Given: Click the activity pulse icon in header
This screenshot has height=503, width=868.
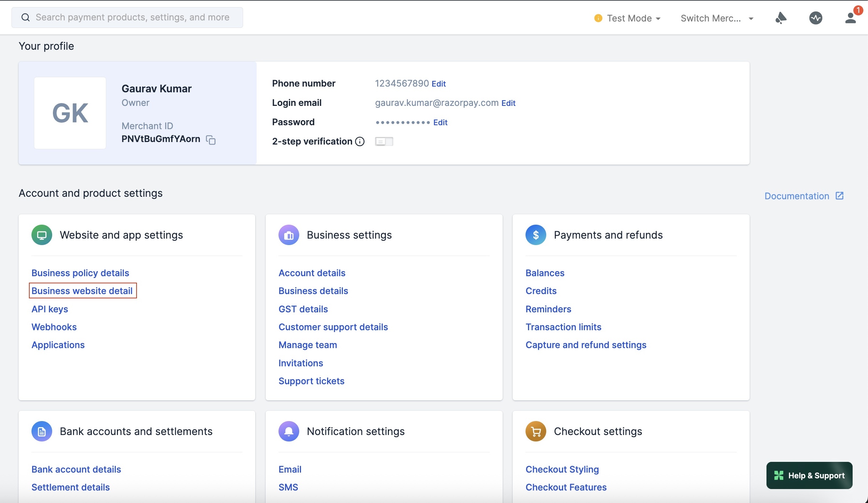Looking at the screenshot, I should [815, 18].
